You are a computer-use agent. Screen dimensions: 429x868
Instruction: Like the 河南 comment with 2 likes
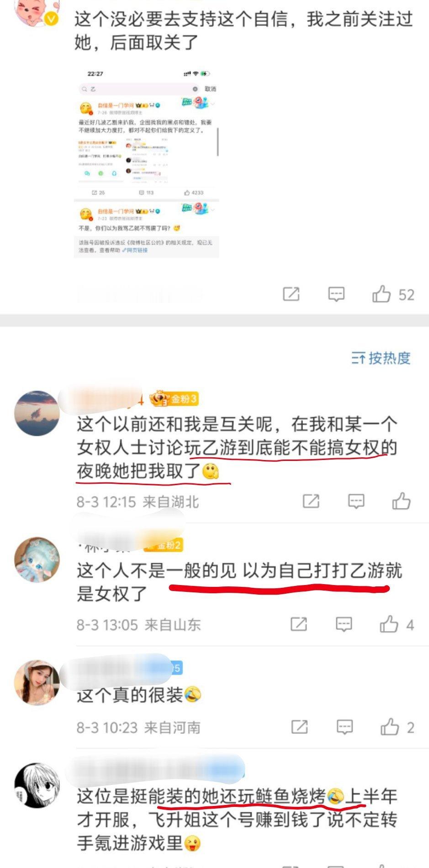click(397, 727)
